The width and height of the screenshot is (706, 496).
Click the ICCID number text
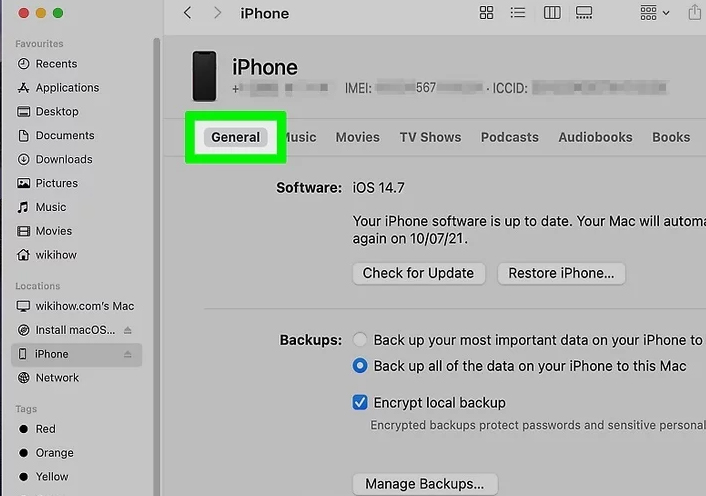[x=600, y=87]
